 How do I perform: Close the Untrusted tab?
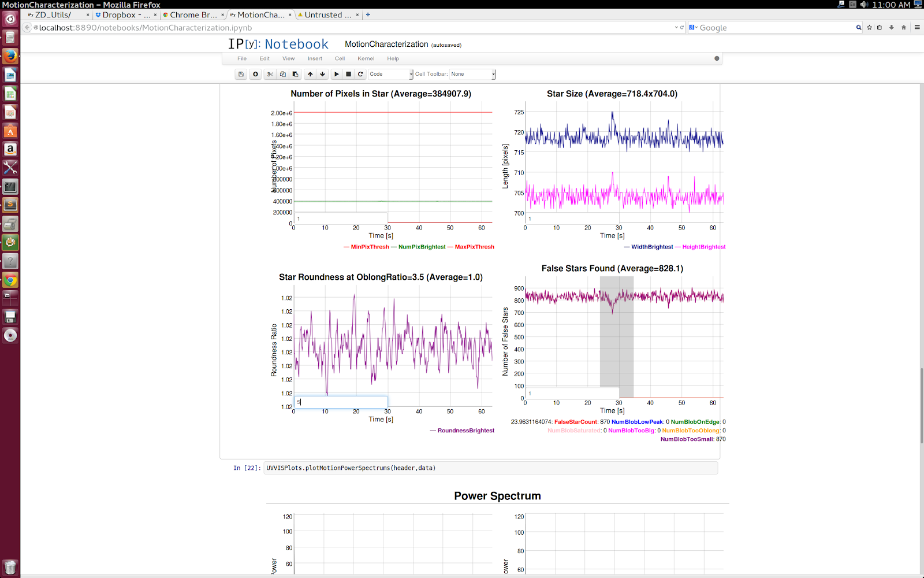click(x=357, y=15)
